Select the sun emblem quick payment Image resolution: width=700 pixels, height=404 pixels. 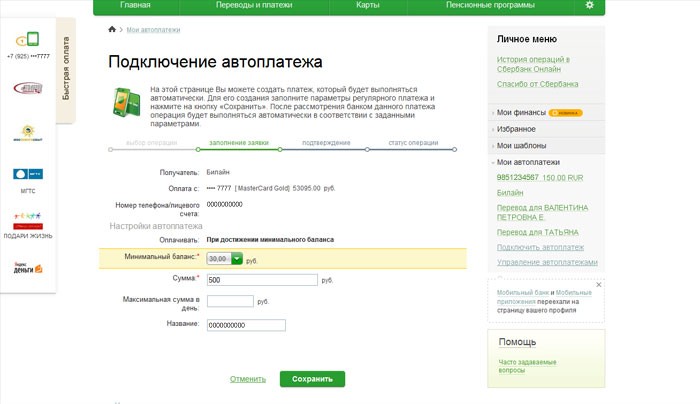point(28,133)
